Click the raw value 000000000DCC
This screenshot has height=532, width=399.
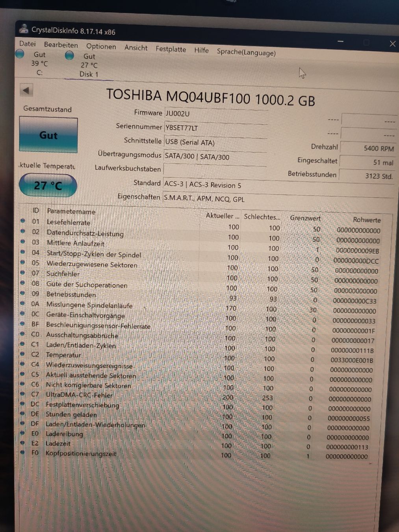pos(356,261)
